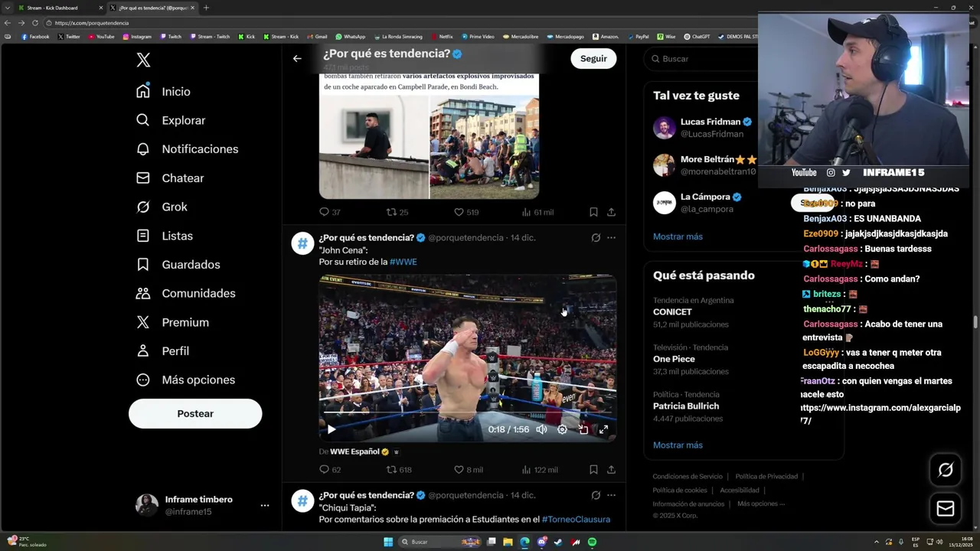The height and width of the screenshot is (551, 980).
Task: Open Guardados bookmarks page
Action: (178, 265)
